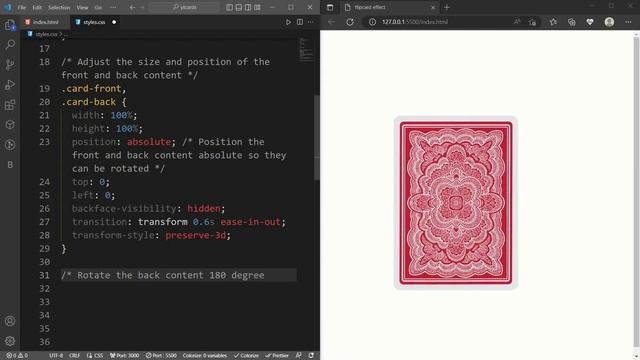Viewport: 640px width, 360px height.
Task: Open the editor More Actions ellipsis
Action: tap(311, 22)
